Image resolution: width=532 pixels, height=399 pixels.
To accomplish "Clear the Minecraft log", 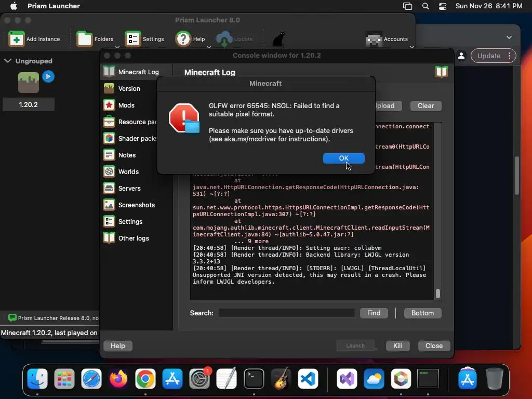I will pyautogui.click(x=426, y=106).
